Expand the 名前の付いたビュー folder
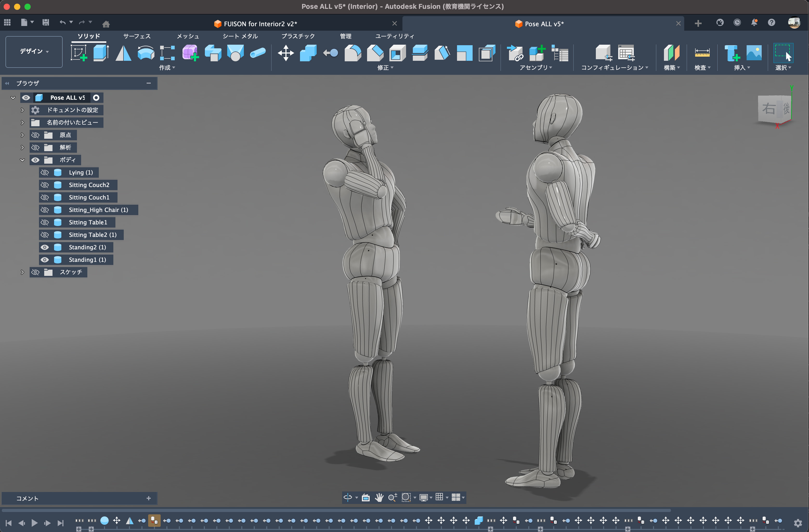 click(22, 122)
